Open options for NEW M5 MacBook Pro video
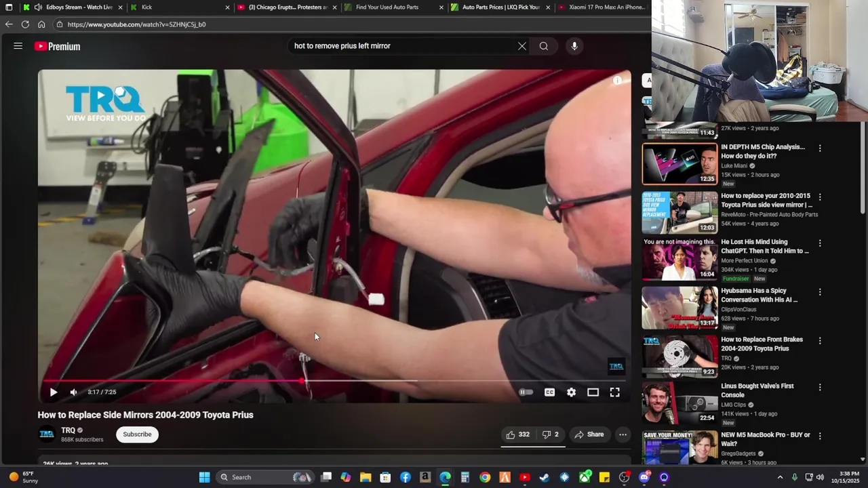The image size is (868, 488). point(820,436)
